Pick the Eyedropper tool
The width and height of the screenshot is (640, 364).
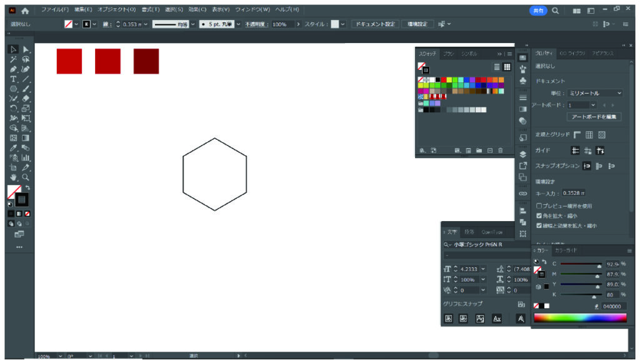13,148
